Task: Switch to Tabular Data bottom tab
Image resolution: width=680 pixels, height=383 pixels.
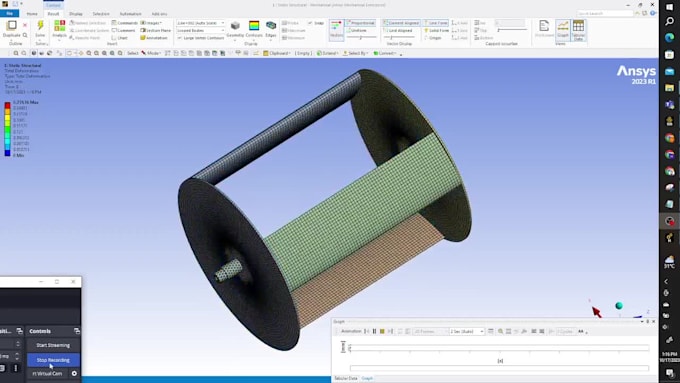Action: click(x=346, y=379)
